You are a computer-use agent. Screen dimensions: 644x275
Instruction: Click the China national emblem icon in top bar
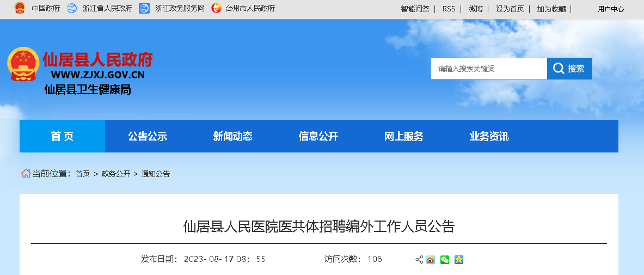[x=19, y=8]
